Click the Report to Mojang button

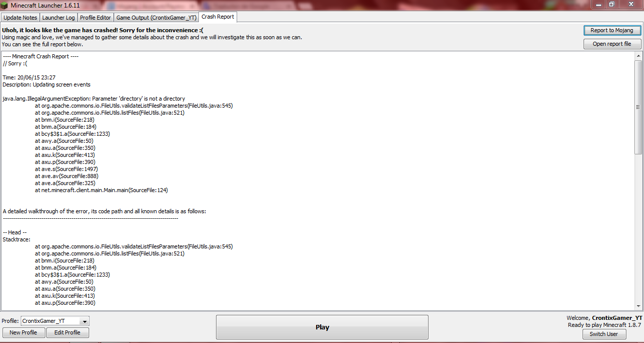coord(612,30)
